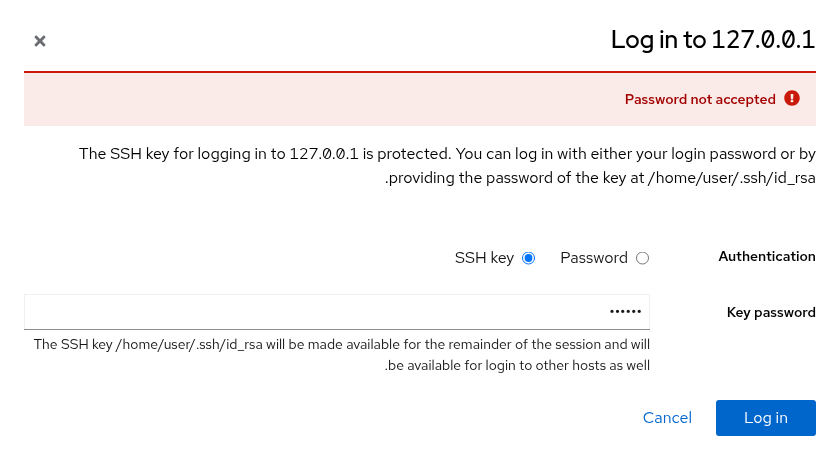Click the "Password not accepted" error message
Screen dimensions: 840x460
click(700, 99)
